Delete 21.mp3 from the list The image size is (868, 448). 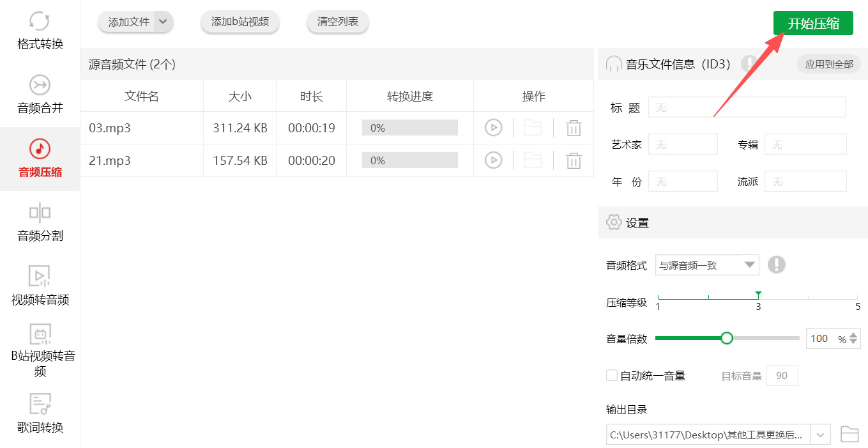point(574,160)
